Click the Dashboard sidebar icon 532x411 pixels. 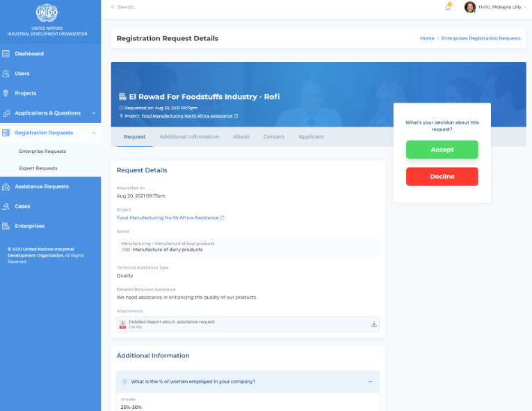coord(6,54)
